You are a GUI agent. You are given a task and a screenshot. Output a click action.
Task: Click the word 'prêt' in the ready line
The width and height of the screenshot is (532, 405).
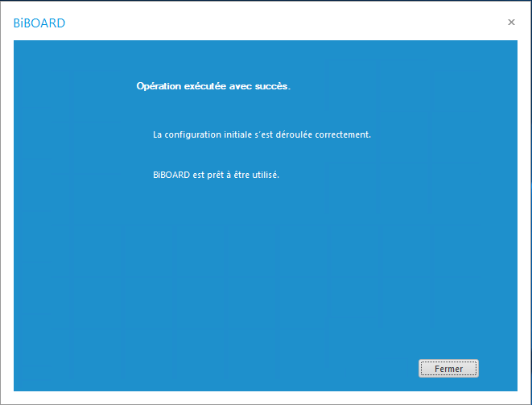pos(216,175)
